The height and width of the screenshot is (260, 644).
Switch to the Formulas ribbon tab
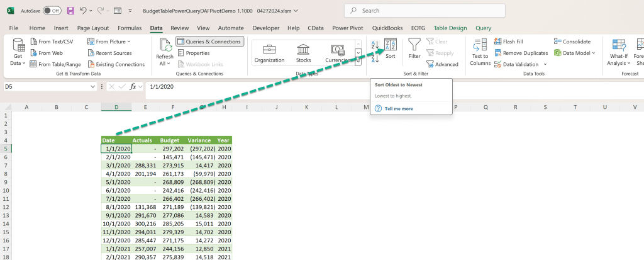(130, 28)
